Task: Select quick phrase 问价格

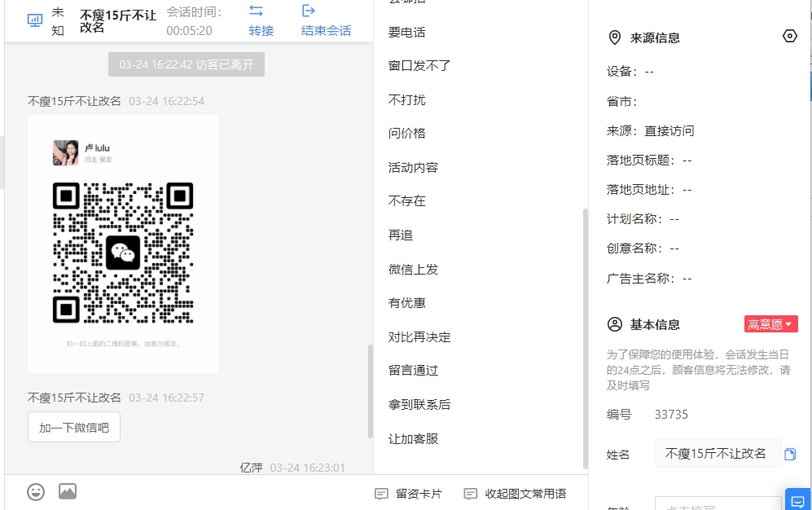Action: click(406, 133)
